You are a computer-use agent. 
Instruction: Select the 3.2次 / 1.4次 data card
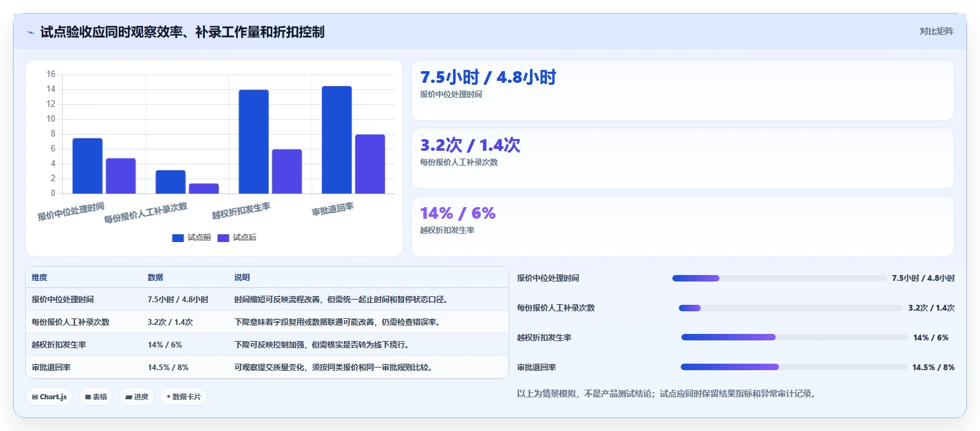coord(683,158)
